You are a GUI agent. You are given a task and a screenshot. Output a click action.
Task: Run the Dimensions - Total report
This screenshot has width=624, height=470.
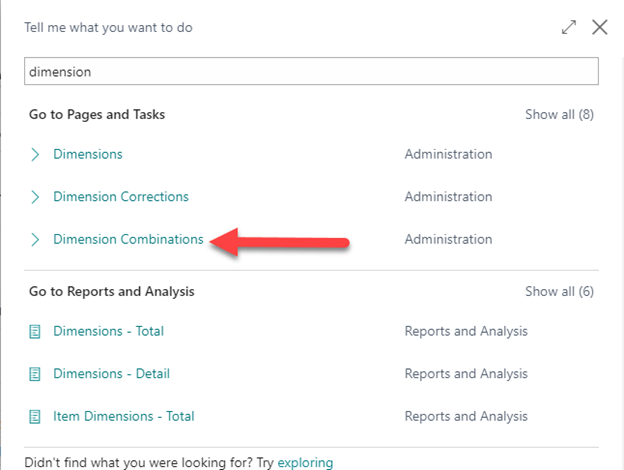[108, 331]
